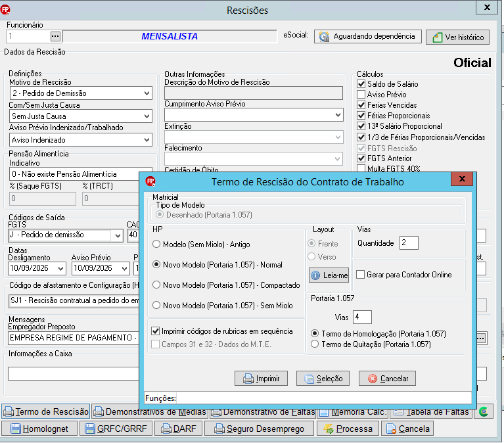
Task: Toggle 1/3 de Férias Proporcionais/Vencidas checkbox
Action: click(x=361, y=137)
